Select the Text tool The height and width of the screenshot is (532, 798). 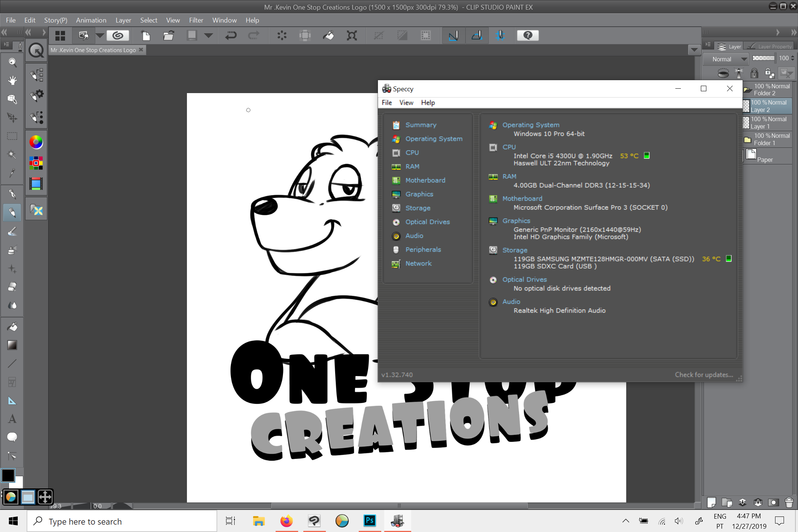point(12,419)
